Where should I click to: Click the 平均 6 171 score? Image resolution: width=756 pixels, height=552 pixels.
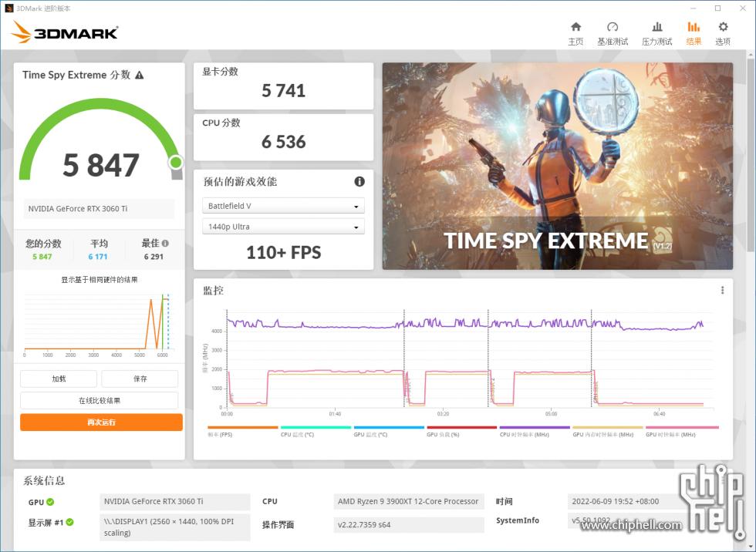[98, 257]
